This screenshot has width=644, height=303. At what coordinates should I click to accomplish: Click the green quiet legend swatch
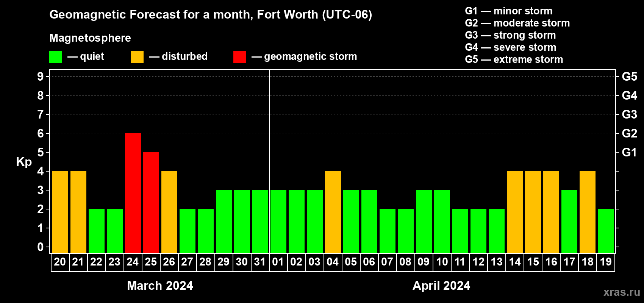coord(55,57)
